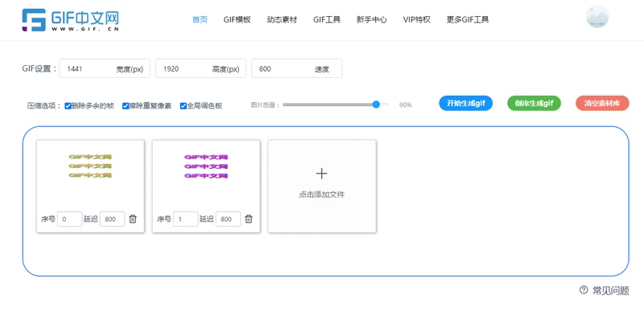Adjust the 图片质量 slider handle
The width and height of the screenshot is (644, 316).
click(x=376, y=105)
